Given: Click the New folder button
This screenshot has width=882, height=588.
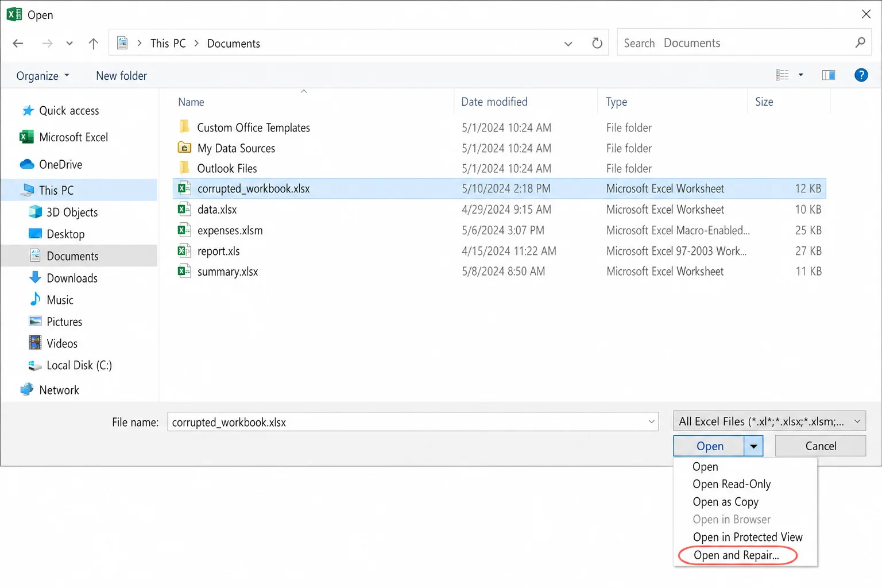Looking at the screenshot, I should click(121, 76).
